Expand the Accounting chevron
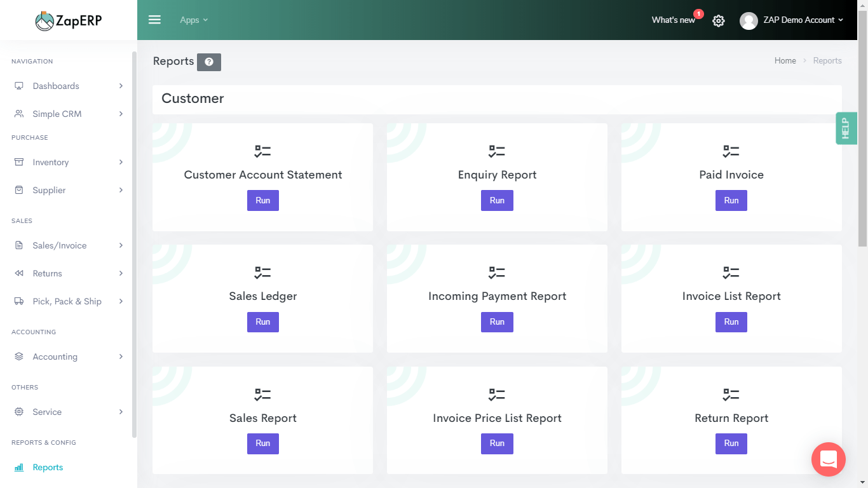This screenshot has width=868, height=488. [121, 356]
